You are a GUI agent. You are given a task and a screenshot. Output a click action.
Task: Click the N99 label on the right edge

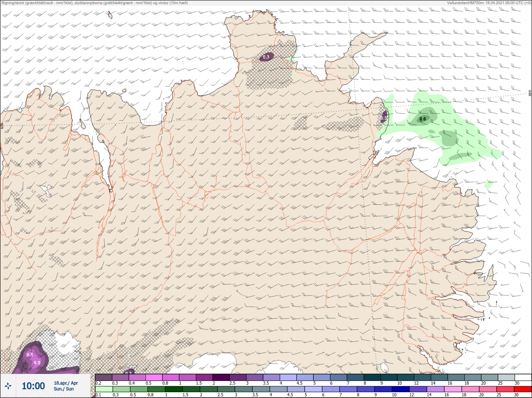(530, 94)
